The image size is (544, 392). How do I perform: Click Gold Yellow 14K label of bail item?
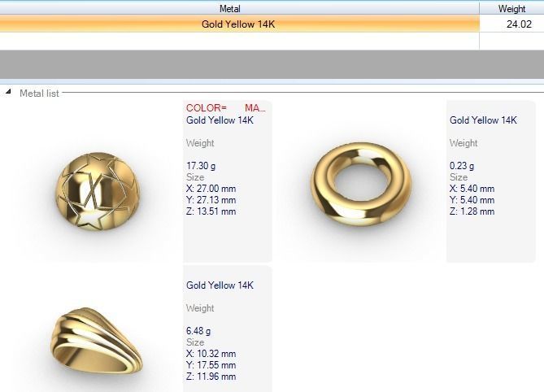220,285
